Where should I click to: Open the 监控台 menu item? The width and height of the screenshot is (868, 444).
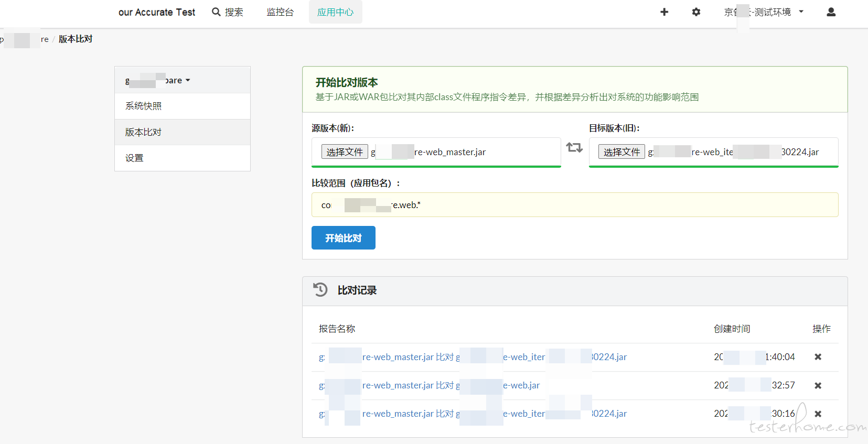click(280, 12)
